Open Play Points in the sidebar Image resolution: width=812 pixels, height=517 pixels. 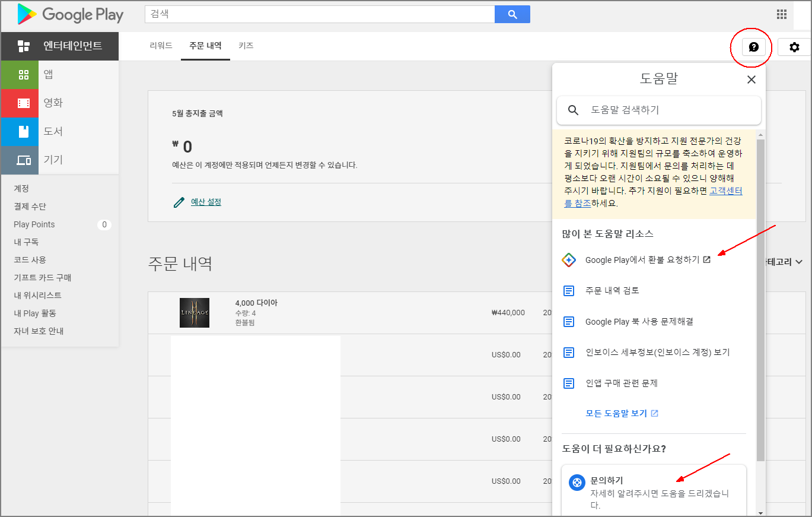[x=34, y=224]
